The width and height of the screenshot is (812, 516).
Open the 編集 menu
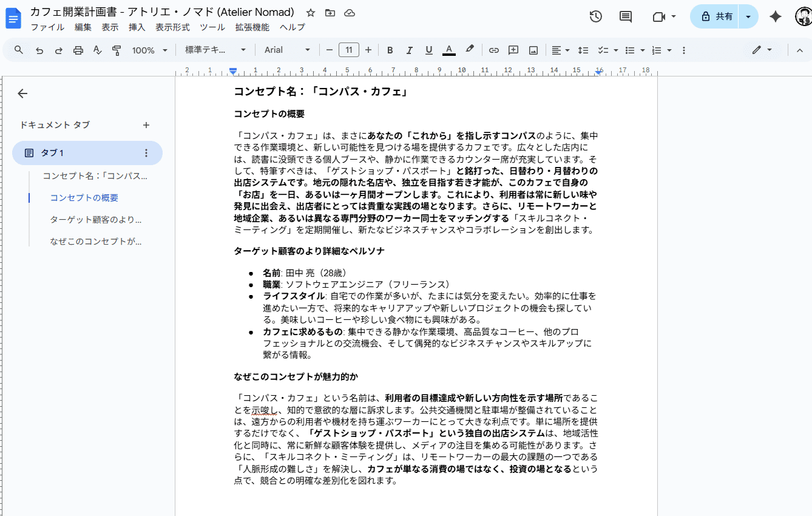[83, 27]
